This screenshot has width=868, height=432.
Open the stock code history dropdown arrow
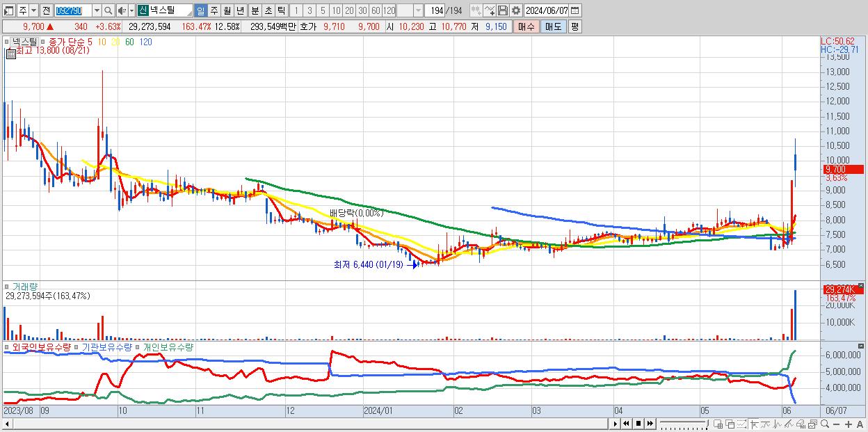97,10
